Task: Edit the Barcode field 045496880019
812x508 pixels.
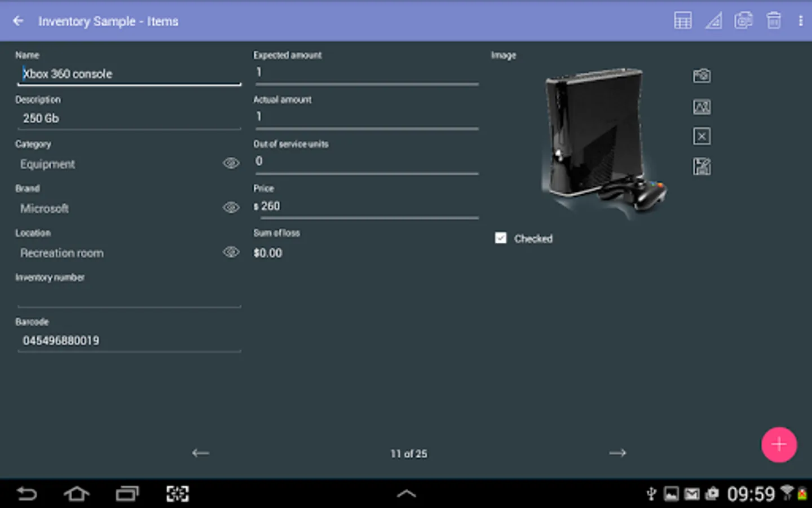Action: [129, 341]
